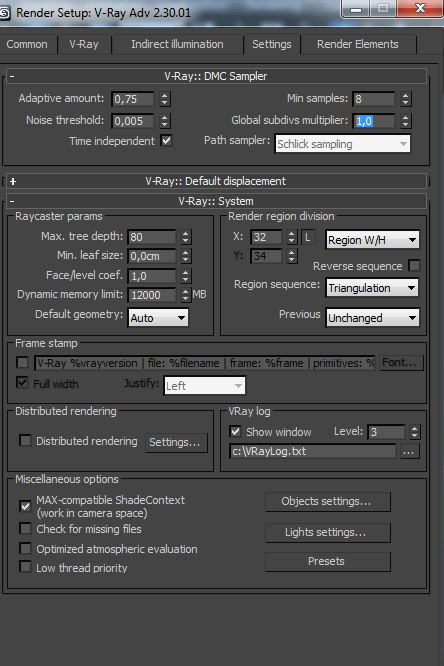Click the Font... button
The height and width of the screenshot is (666, 444).
pos(401,363)
